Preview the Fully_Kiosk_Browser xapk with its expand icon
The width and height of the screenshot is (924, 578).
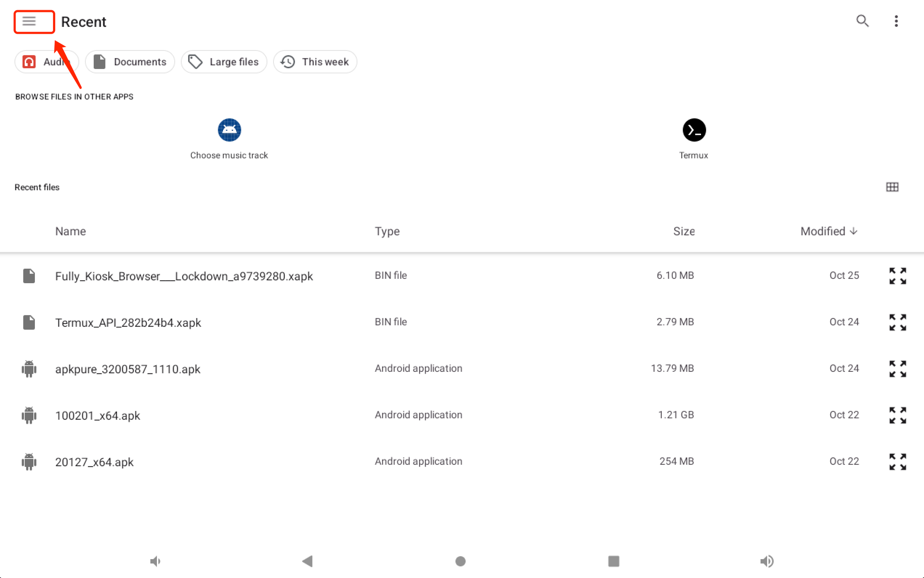pyautogui.click(x=897, y=276)
